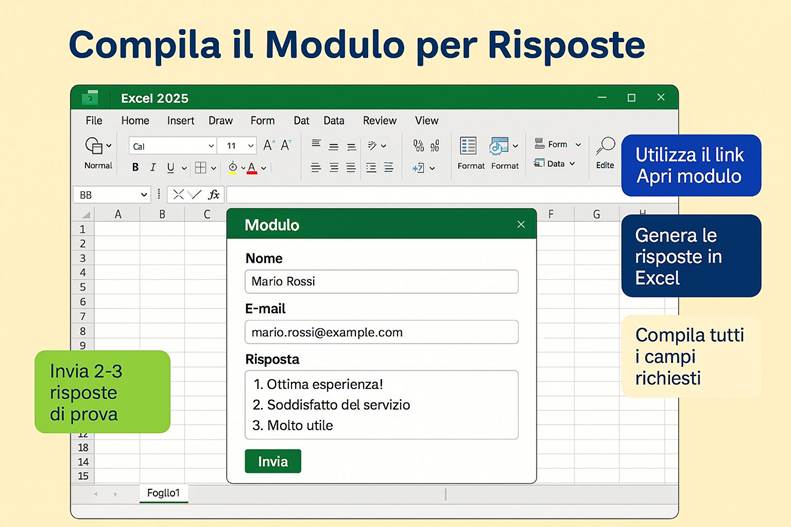Click the line "3. Molto utile"
The width and height of the screenshot is (791, 527).
click(x=293, y=426)
